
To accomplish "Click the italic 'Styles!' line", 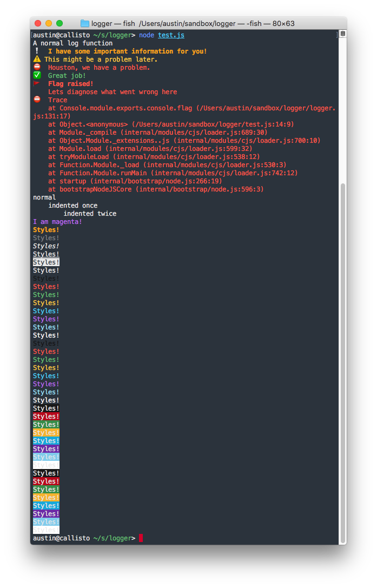I will point(46,246).
